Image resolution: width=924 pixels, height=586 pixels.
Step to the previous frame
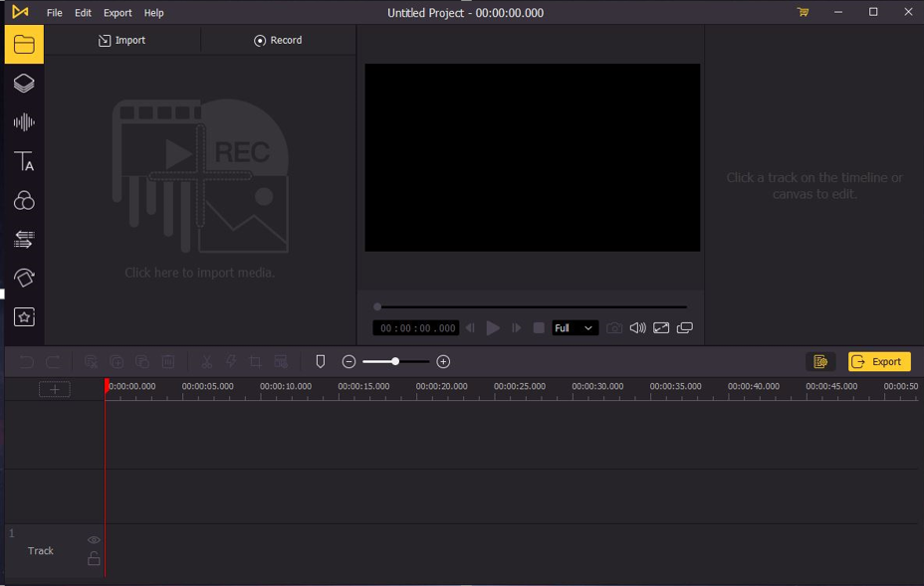pyautogui.click(x=470, y=328)
